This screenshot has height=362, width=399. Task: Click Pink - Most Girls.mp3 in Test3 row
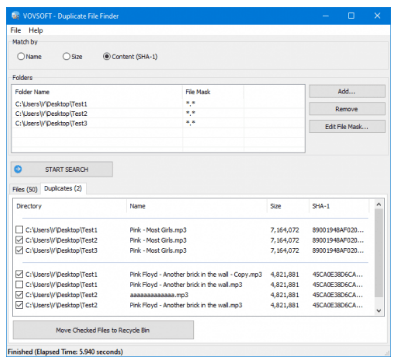tap(158, 250)
